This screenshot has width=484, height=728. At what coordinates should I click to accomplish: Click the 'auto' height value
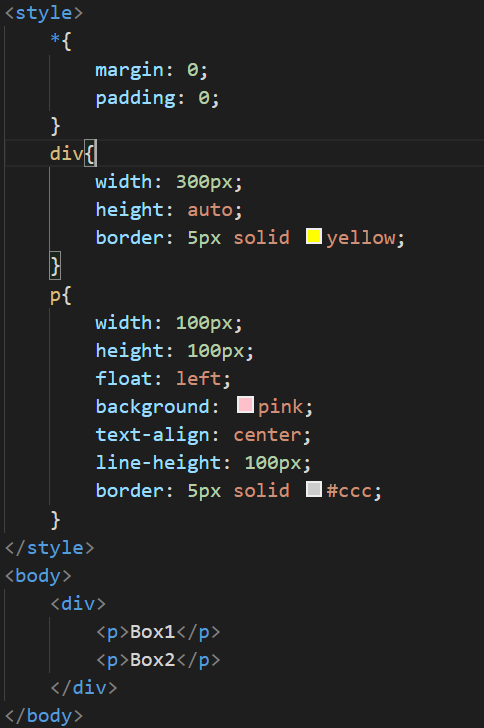click(x=209, y=210)
